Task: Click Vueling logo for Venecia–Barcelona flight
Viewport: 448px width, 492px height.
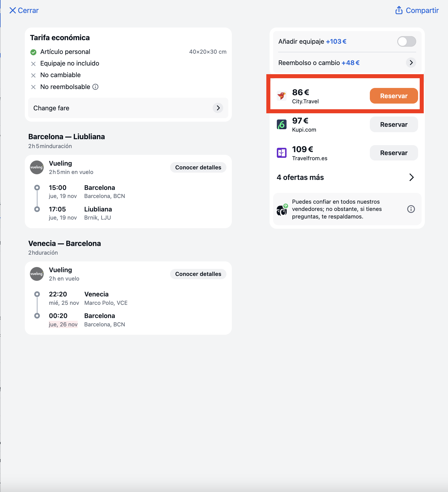Action: click(37, 274)
